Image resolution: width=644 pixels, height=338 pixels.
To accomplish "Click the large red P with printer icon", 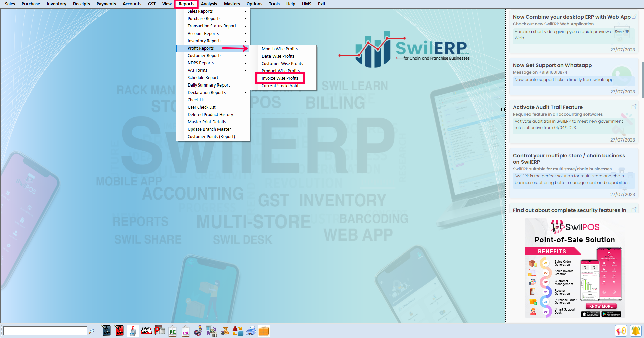I will coord(159,331).
